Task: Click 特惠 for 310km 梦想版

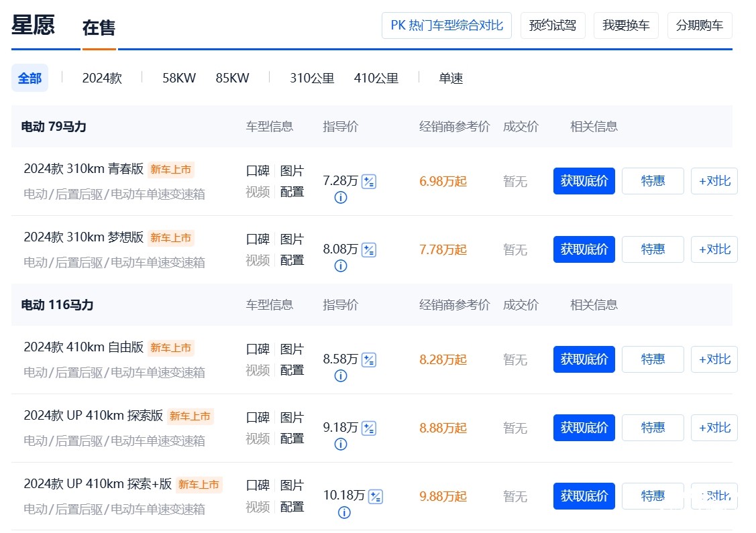Action: (653, 249)
